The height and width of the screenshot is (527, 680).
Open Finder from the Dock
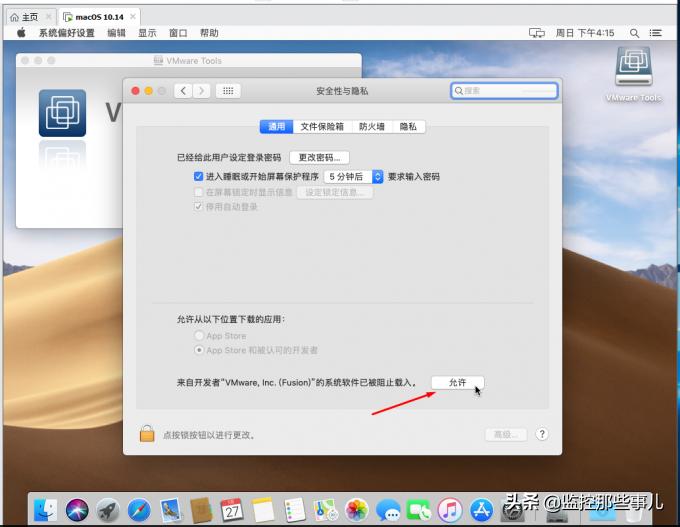tap(46, 510)
